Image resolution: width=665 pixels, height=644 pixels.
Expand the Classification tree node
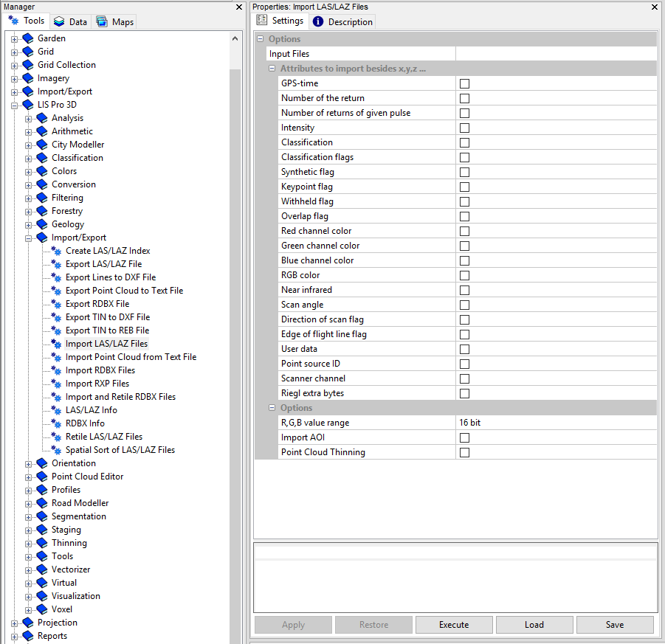[x=28, y=159]
